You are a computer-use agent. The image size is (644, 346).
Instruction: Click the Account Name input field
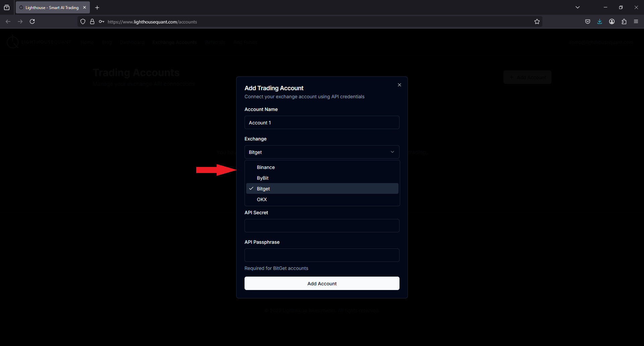[x=322, y=123]
